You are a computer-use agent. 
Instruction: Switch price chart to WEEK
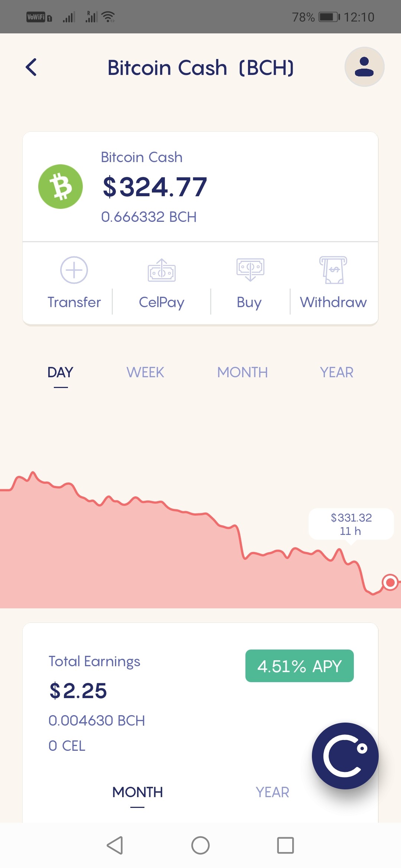coord(145,372)
